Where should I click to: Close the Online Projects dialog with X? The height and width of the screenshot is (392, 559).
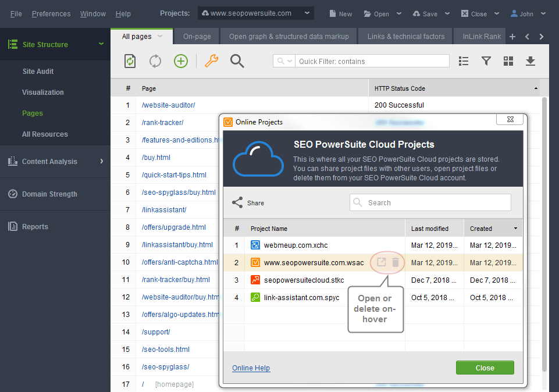510,119
